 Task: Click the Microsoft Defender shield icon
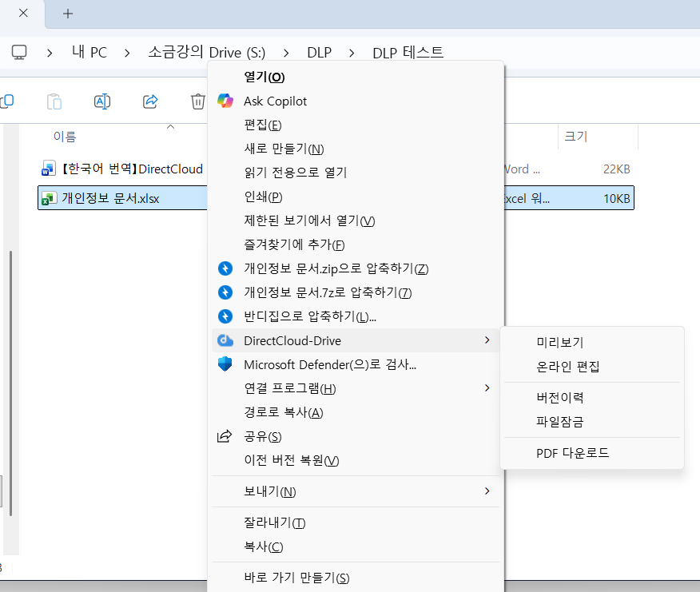pos(225,364)
